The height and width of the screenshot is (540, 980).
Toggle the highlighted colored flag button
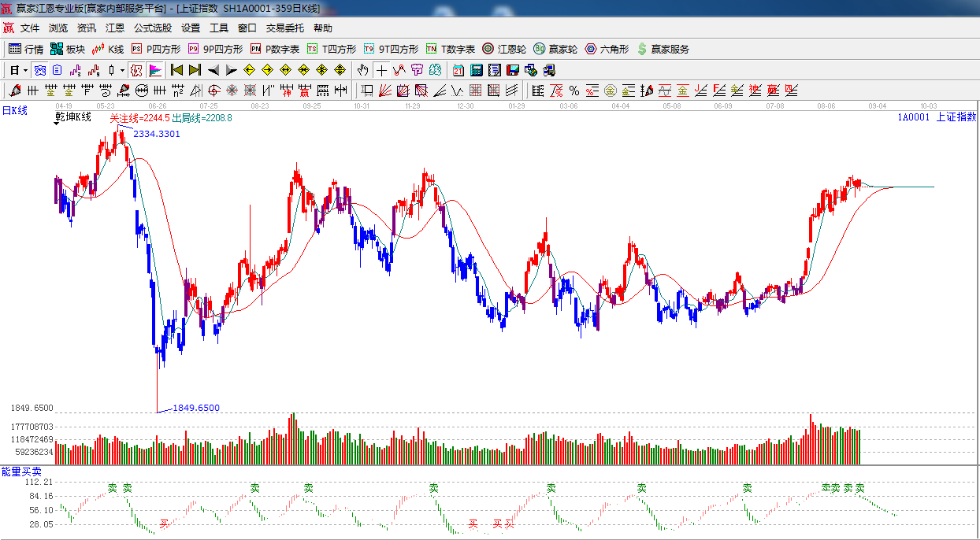(x=155, y=70)
